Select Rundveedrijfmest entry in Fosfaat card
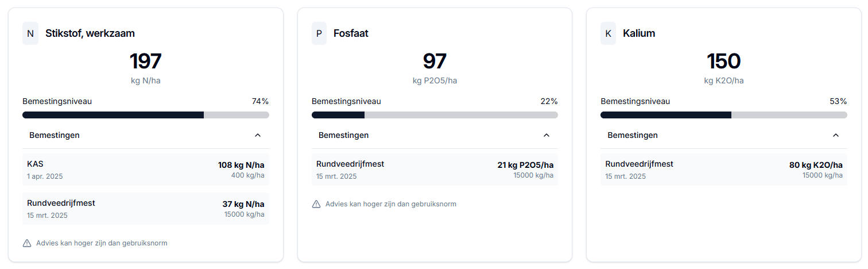This screenshot has width=868, height=269. (435, 170)
